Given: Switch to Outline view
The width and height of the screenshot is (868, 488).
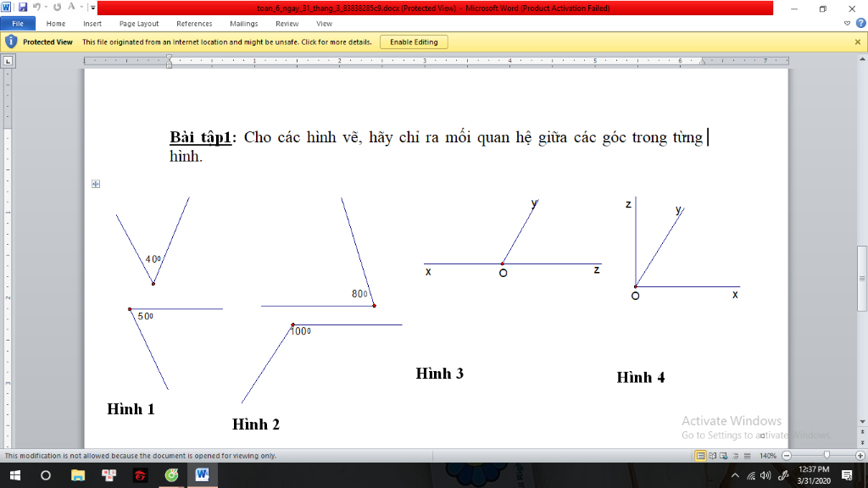Looking at the screenshot, I should click(736, 456).
